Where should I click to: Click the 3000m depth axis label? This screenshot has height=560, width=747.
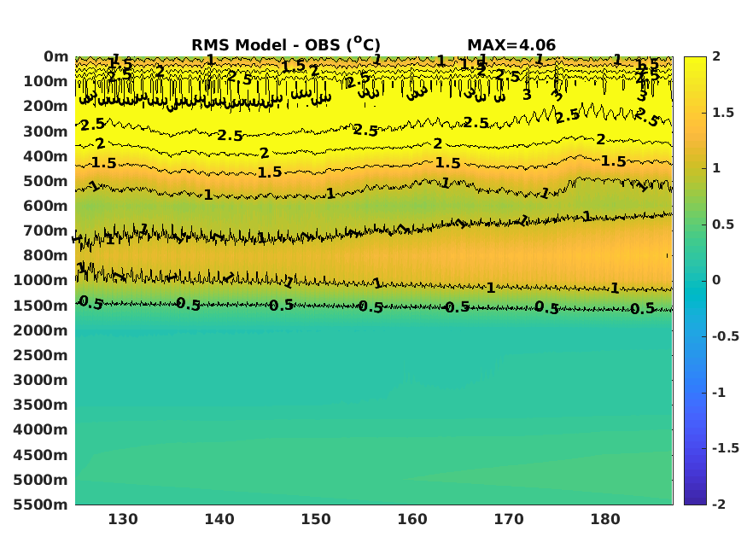pyautogui.click(x=41, y=380)
